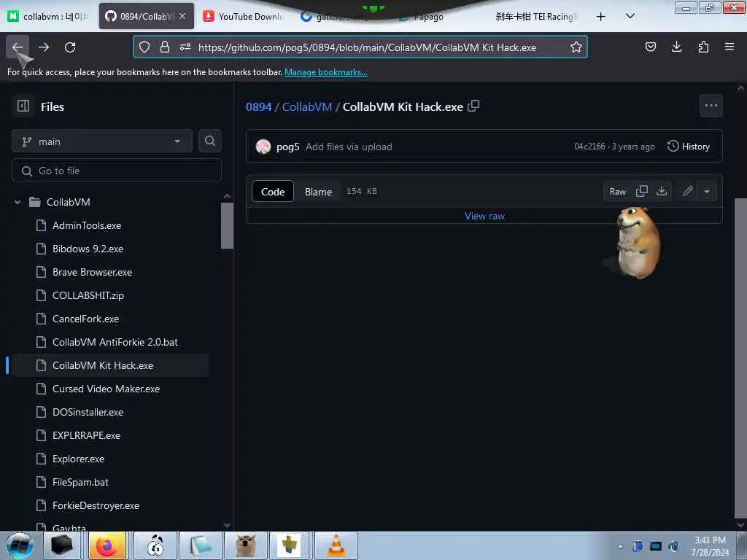The image size is (747, 560).
Task: Go forward one page
Action: coord(44,47)
